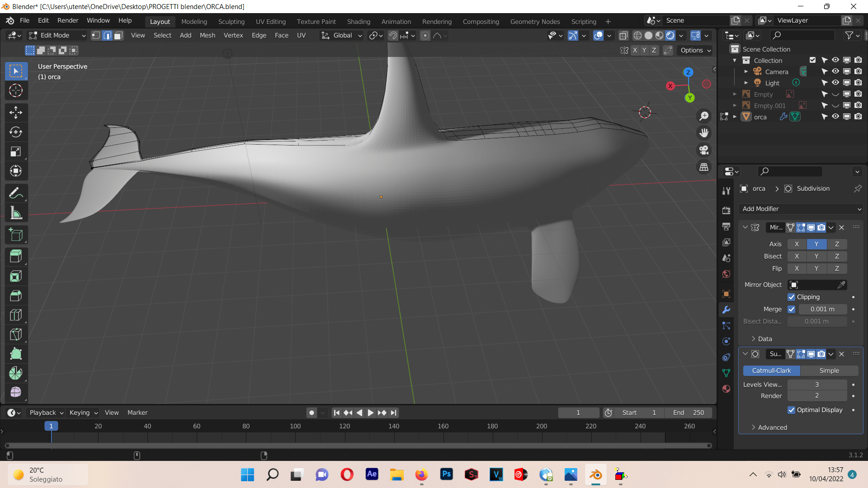Adjust the Levels Viewport value field
The width and height of the screenshot is (868, 488).
point(817,385)
